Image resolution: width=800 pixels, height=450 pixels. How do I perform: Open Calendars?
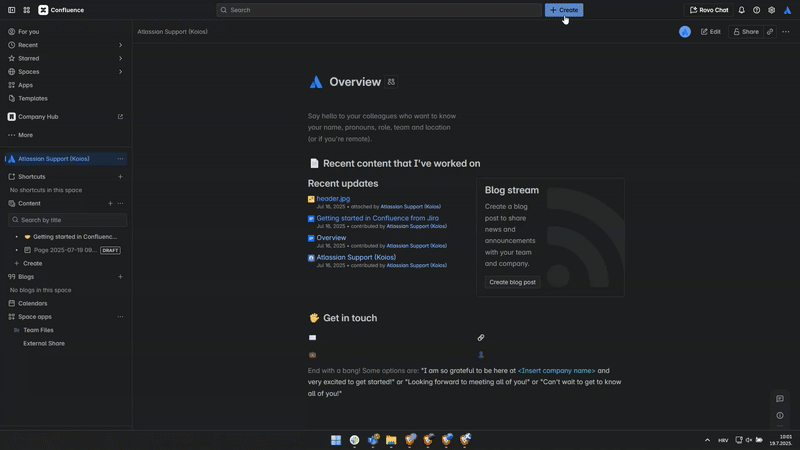33,304
